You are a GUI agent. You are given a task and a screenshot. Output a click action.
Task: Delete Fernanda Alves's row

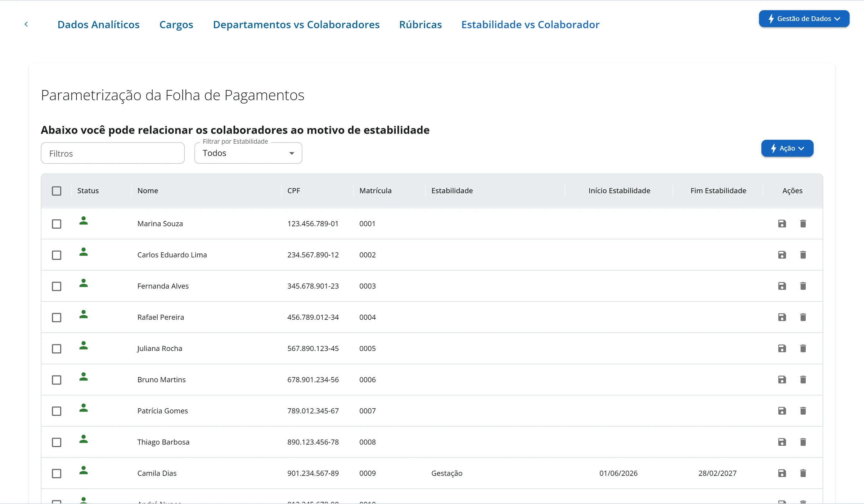pos(803,286)
